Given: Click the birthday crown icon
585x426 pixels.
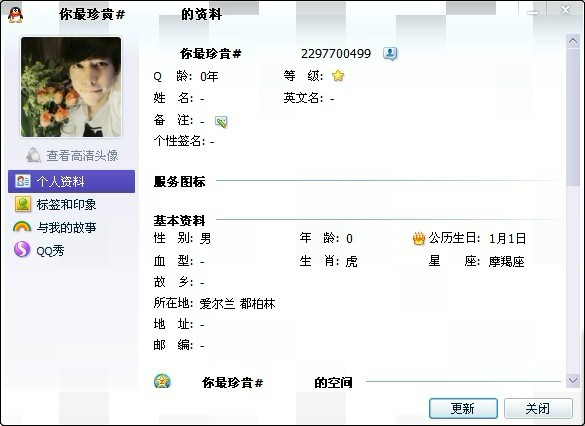Looking at the screenshot, I should click(x=419, y=238).
